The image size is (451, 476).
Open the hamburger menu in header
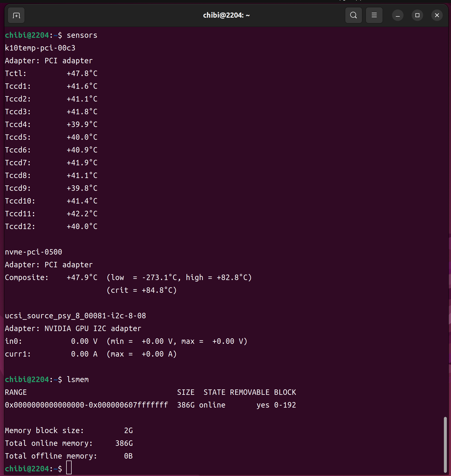click(374, 15)
